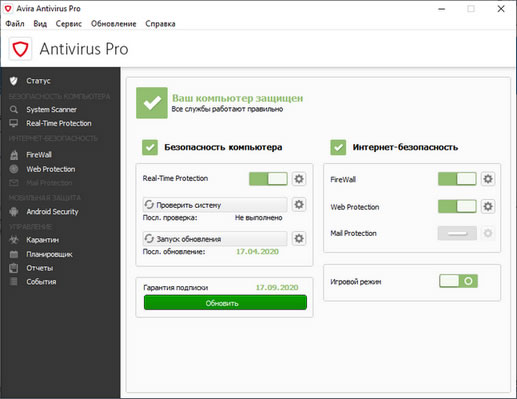Enable Игровой режим toggle

(x=458, y=281)
